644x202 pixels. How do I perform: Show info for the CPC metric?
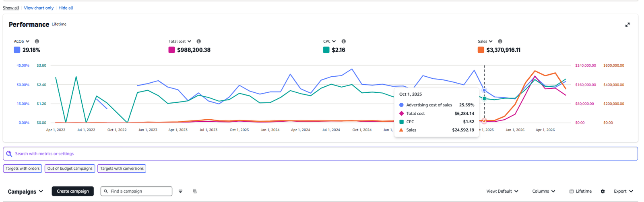(344, 41)
